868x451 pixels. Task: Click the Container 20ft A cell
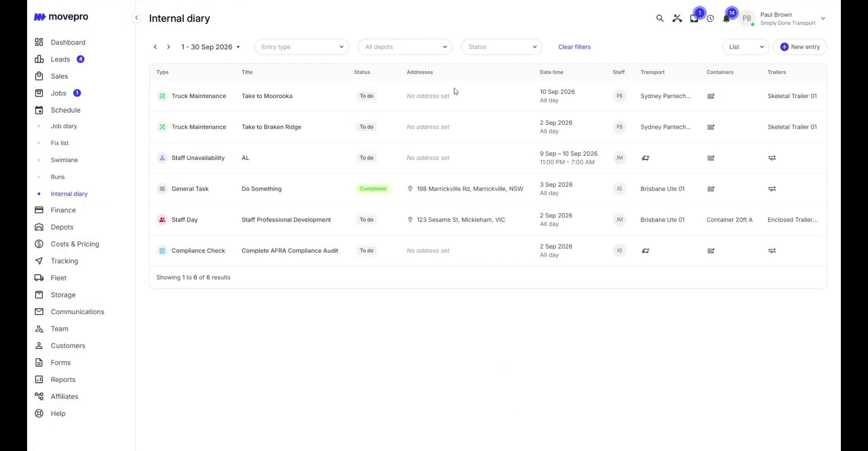tap(729, 220)
